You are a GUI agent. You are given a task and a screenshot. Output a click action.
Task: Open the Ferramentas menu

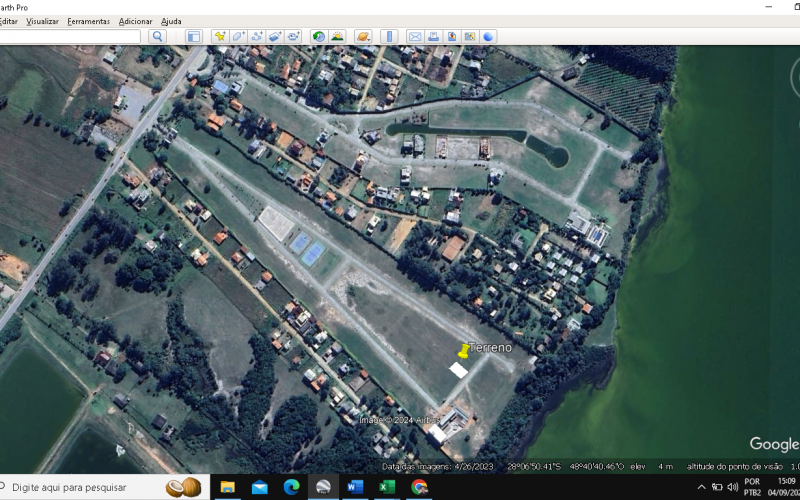[x=88, y=21]
